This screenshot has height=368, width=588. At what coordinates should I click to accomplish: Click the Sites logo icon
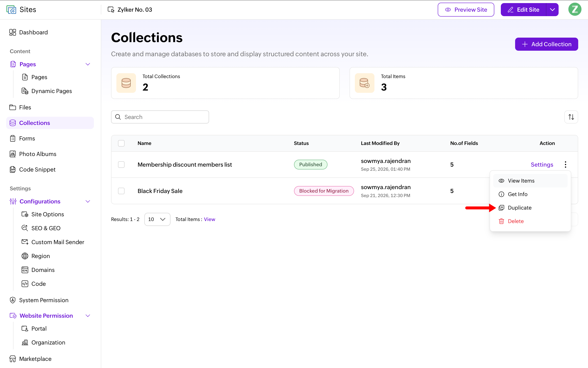(x=11, y=10)
